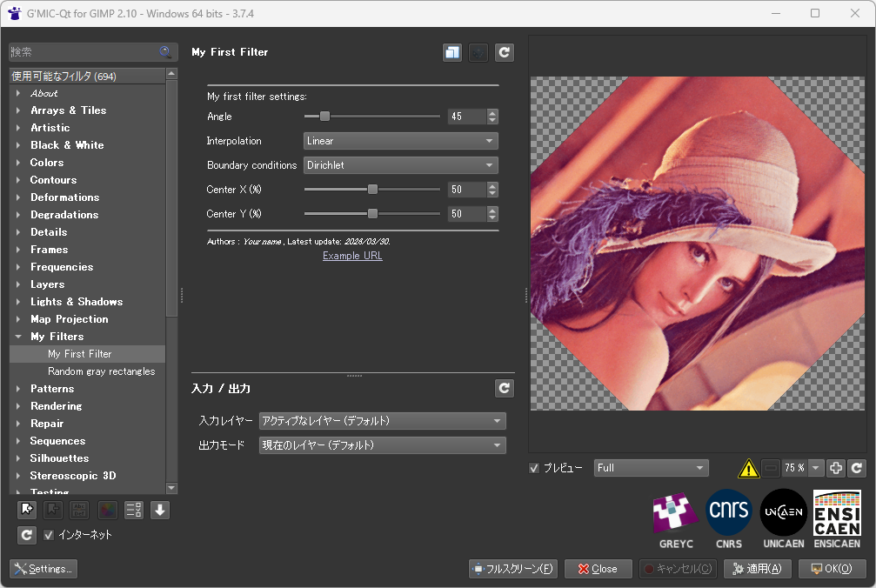The height and width of the screenshot is (588, 876).
Task: Expand the Artistic category
Action: point(18,128)
